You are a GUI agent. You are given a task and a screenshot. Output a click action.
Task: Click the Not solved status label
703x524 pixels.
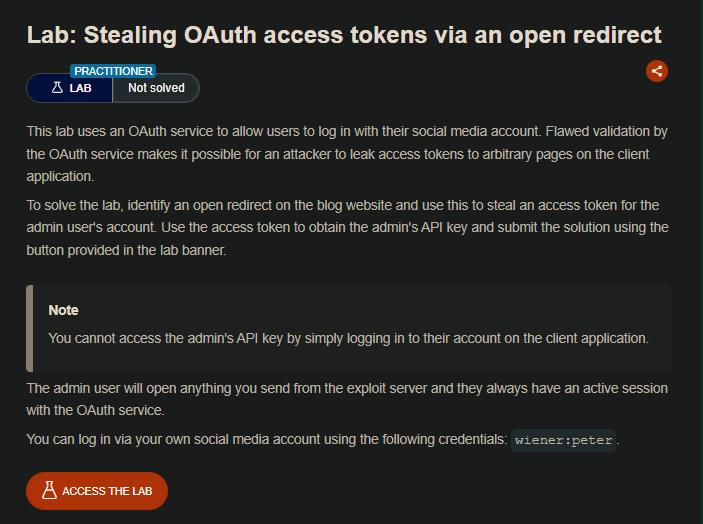[x=156, y=88]
